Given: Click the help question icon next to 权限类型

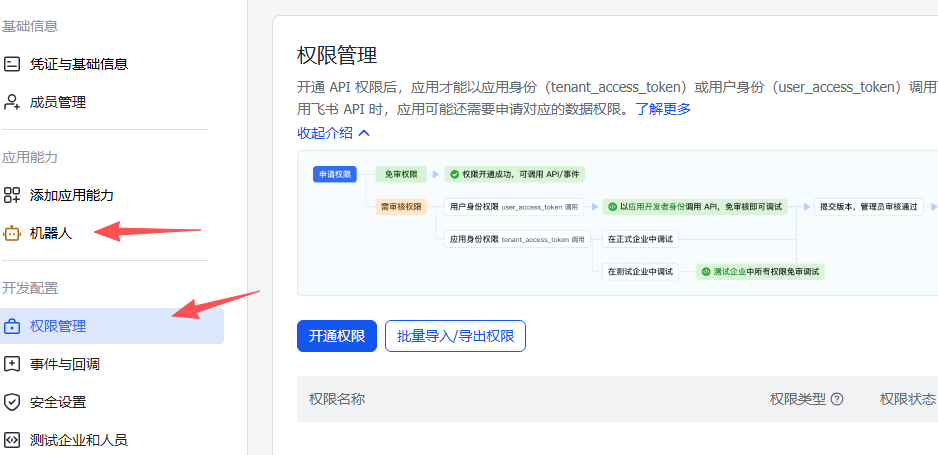Looking at the screenshot, I should pos(838,399).
